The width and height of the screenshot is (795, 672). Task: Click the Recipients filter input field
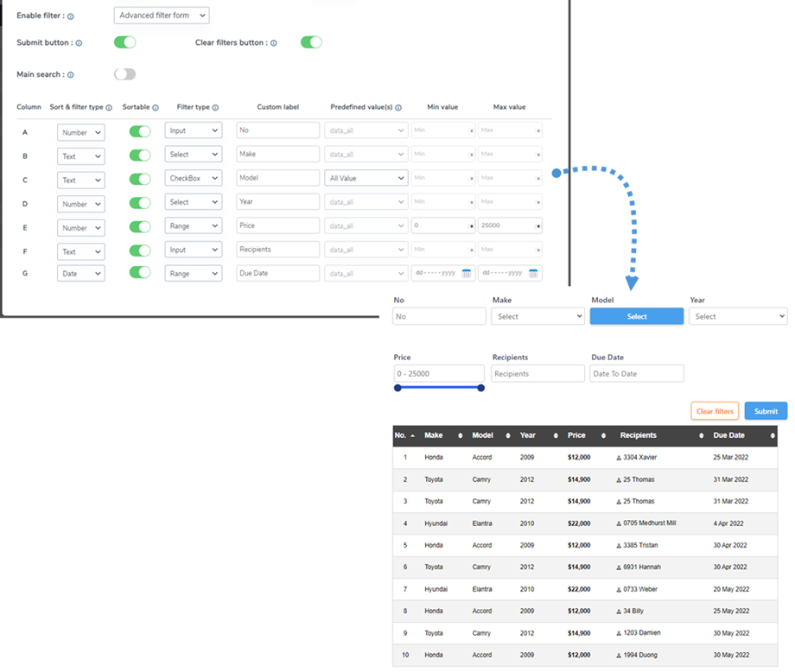point(538,374)
